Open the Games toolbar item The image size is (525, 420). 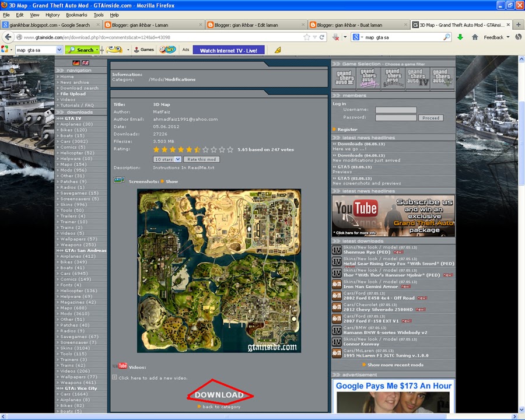point(144,50)
